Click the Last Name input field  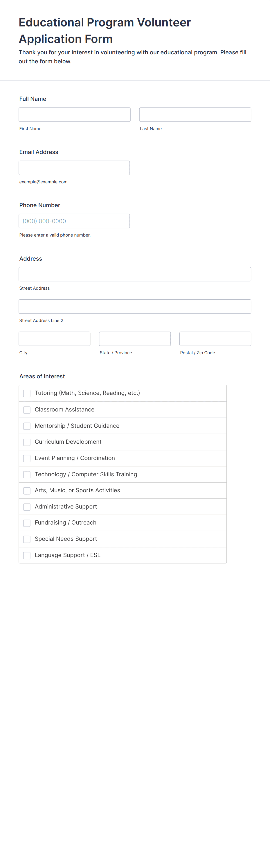tap(195, 114)
